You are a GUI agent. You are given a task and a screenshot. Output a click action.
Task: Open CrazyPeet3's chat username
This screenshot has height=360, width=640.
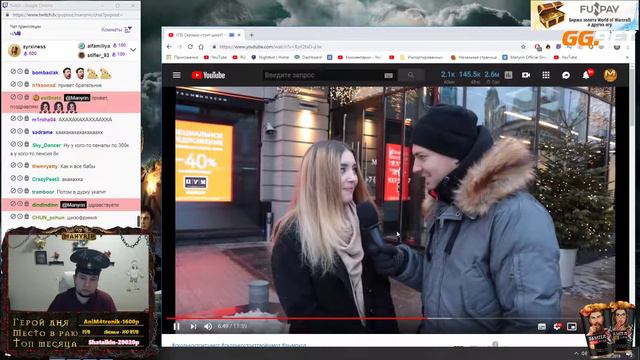[45, 179]
